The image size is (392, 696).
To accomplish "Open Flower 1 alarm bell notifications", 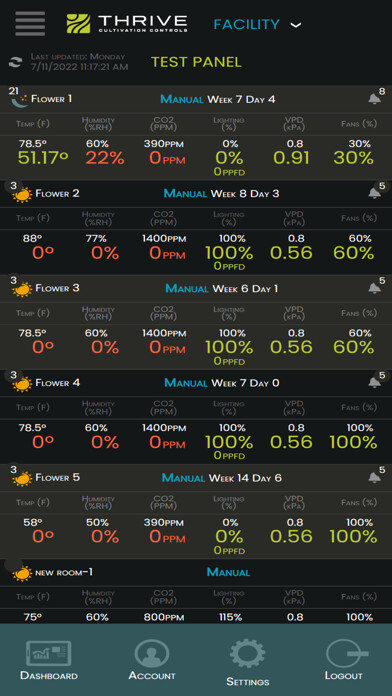I will pyautogui.click(x=374, y=99).
